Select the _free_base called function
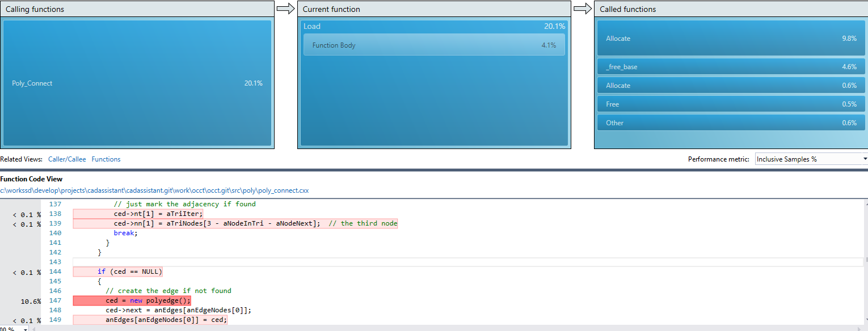This screenshot has height=331, width=868. click(731, 67)
